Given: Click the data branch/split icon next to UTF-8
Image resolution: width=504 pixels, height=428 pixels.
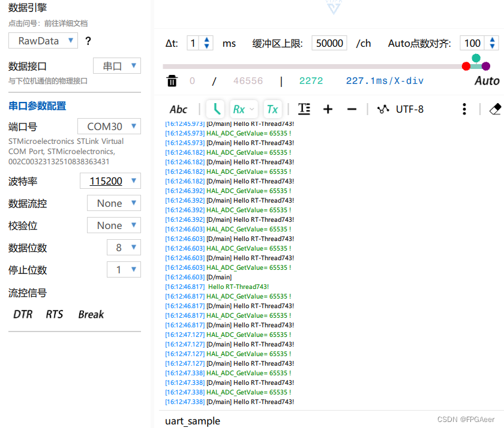Looking at the screenshot, I should tap(383, 109).
